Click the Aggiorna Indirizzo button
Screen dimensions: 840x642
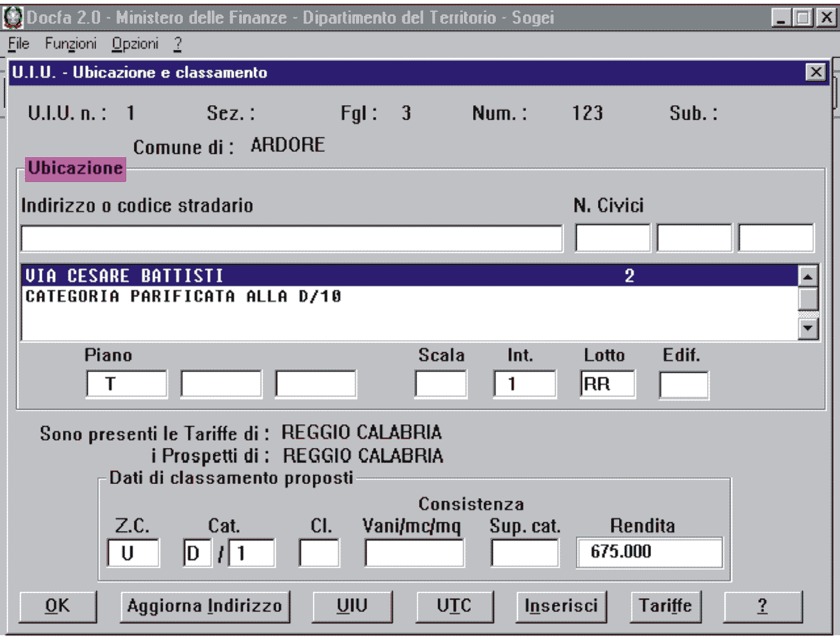205,606
